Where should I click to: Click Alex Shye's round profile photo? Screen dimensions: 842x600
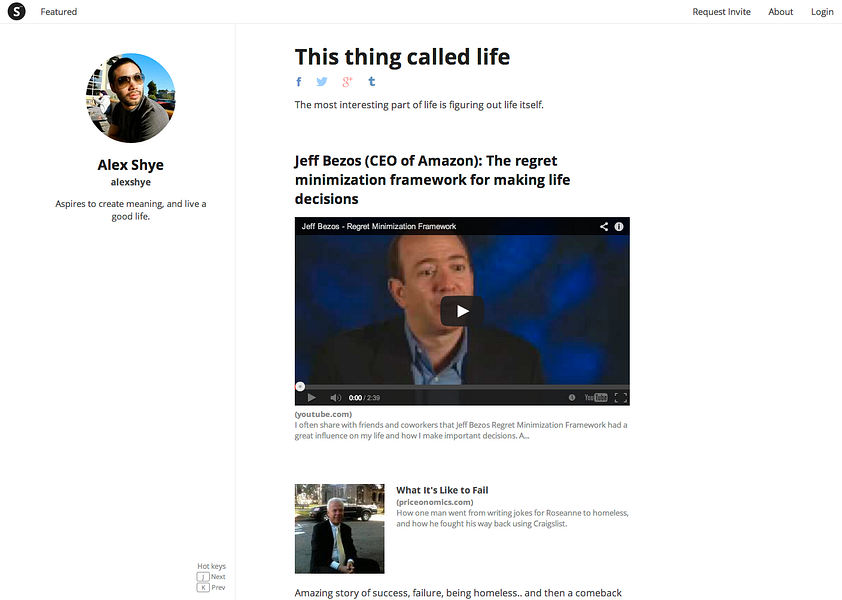point(130,98)
